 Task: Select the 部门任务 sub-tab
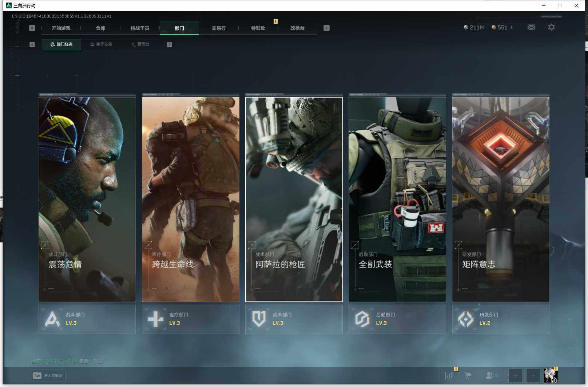point(61,44)
